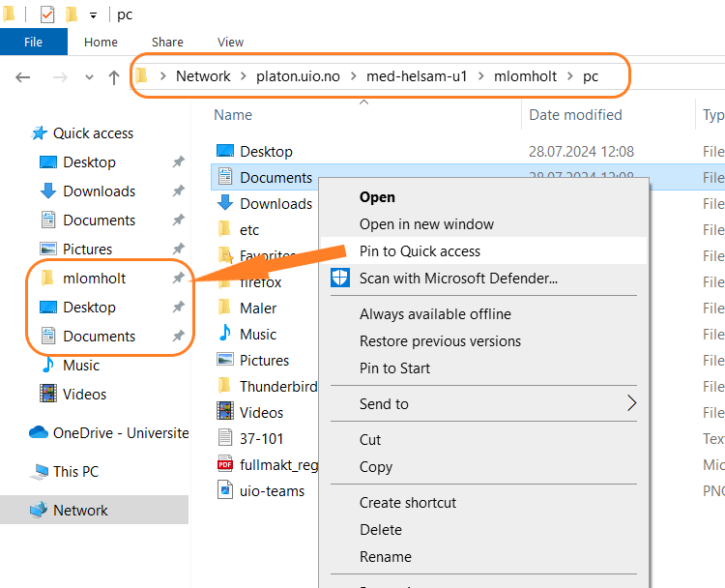
Task: Click the Music note icon in file list
Action: click(225, 333)
